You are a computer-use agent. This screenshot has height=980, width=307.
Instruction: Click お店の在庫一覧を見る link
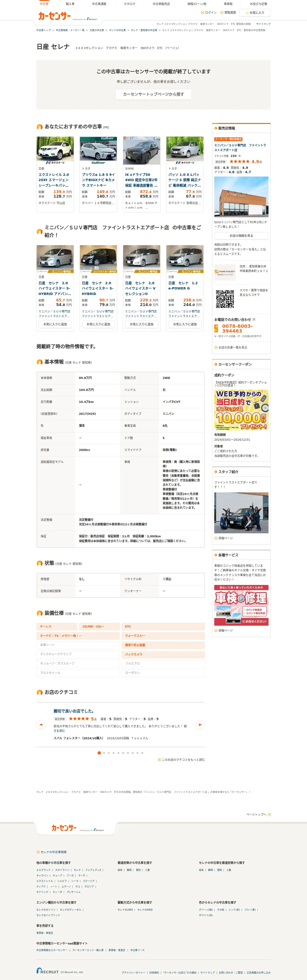[233, 347]
